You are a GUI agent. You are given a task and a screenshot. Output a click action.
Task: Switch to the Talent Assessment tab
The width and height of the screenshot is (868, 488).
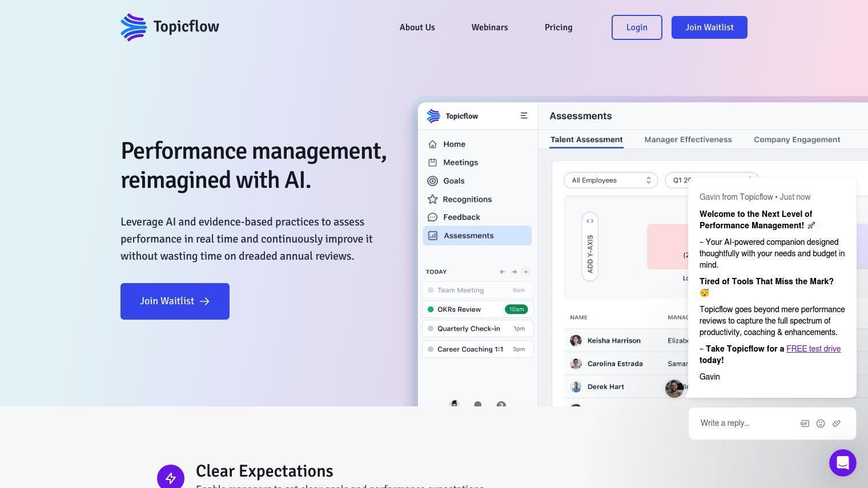586,140
